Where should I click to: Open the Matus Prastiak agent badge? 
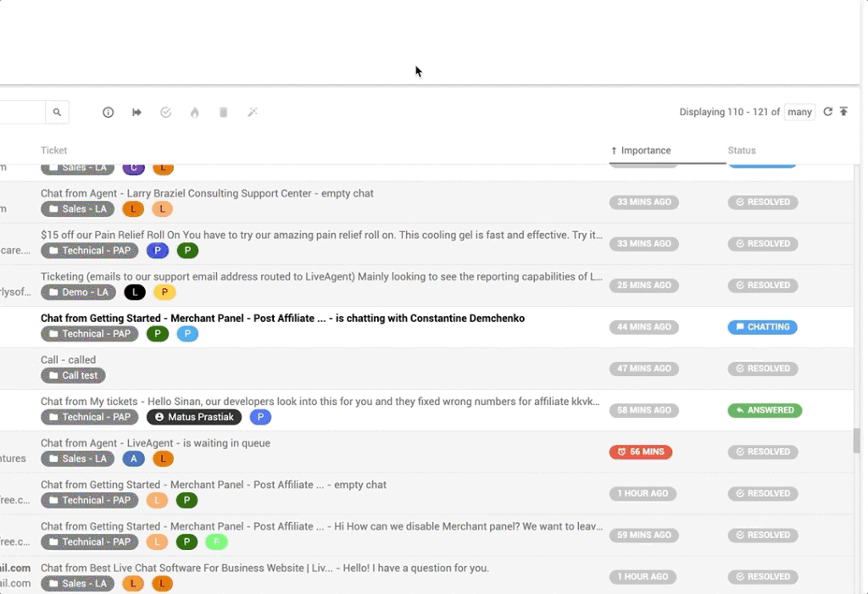[192, 417]
